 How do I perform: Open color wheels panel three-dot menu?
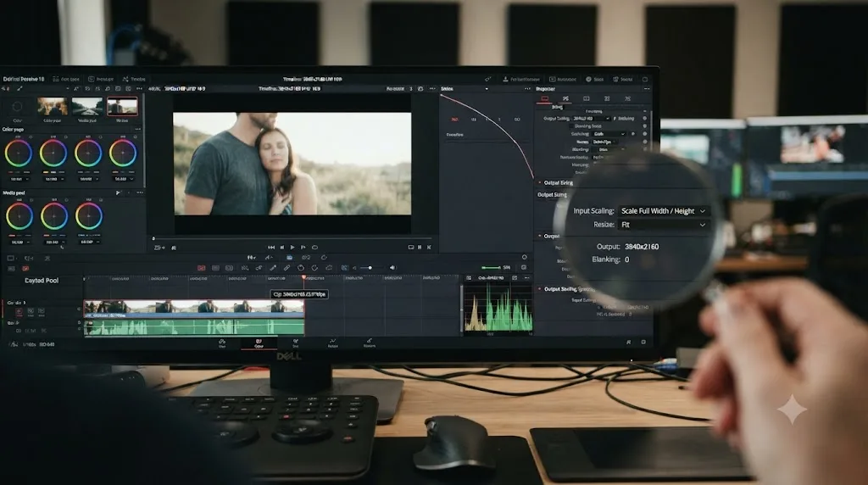coord(138,130)
